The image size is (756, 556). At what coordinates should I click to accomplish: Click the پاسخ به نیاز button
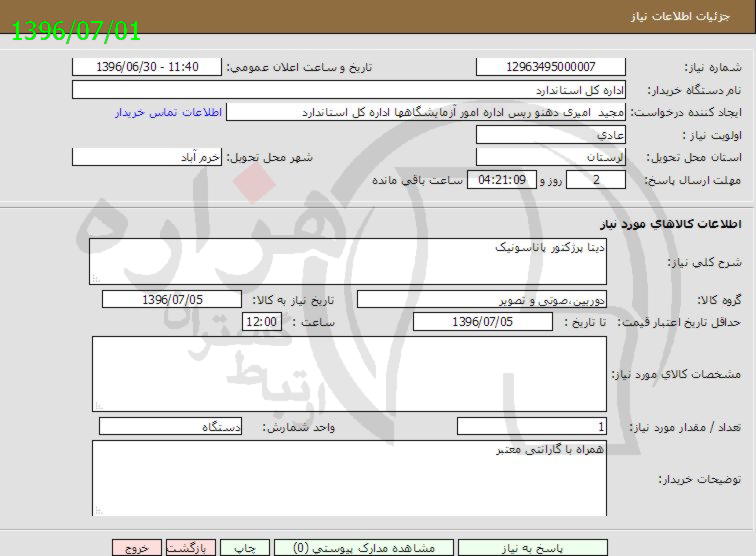[532, 548]
